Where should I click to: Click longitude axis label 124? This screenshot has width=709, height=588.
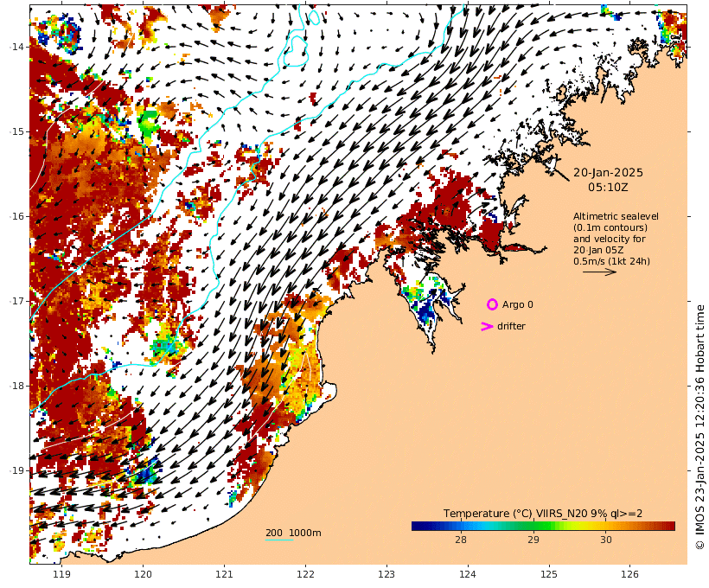[x=468, y=574]
